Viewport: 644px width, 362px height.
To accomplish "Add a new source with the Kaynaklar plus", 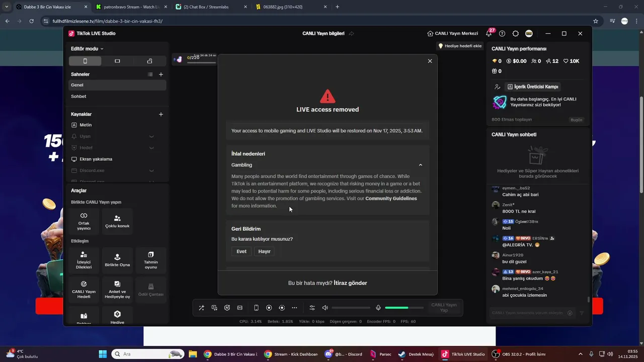I will [x=161, y=114].
